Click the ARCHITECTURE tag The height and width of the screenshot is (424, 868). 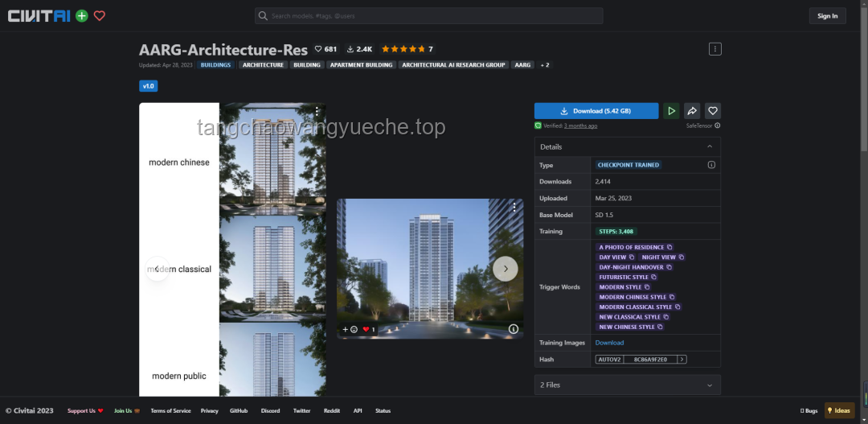(x=263, y=65)
